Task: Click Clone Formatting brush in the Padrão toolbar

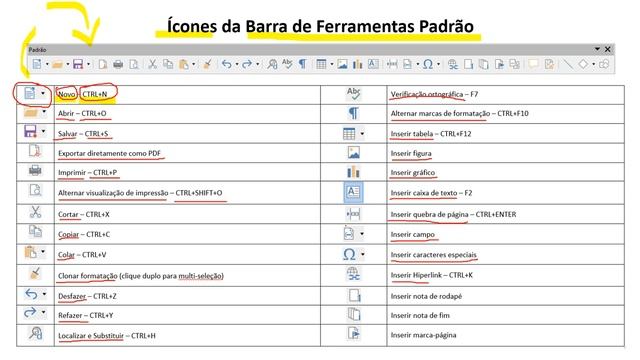Action: (207, 64)
